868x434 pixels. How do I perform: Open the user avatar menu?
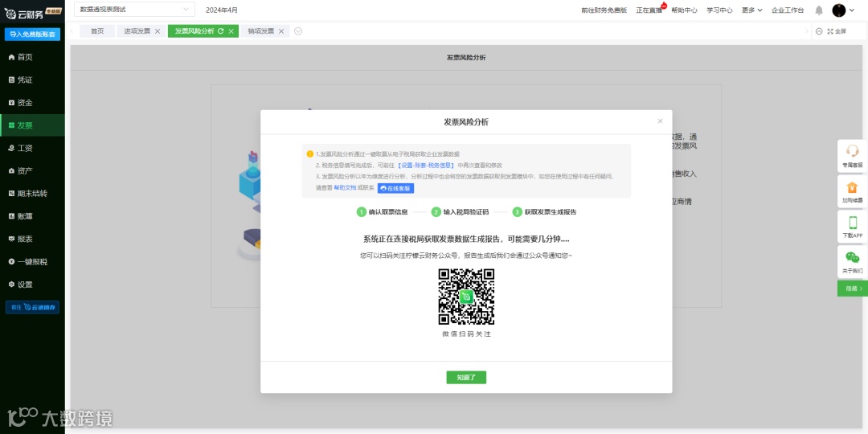pos(844,10)
